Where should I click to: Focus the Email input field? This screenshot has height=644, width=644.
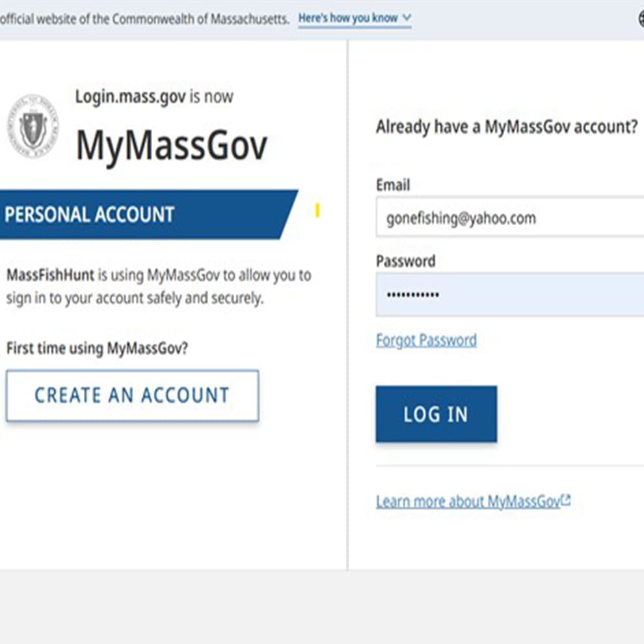tap(510, 217)
